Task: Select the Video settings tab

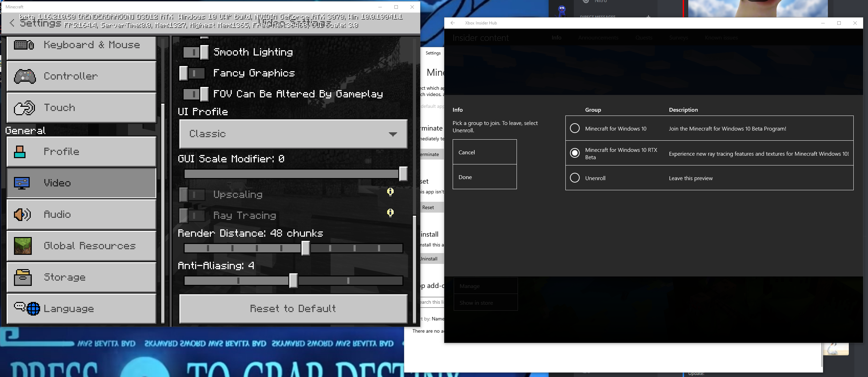Action: tap(81, 183)
